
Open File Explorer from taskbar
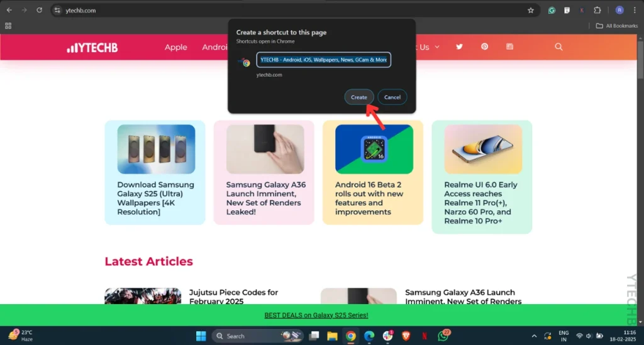click(332, 336)
